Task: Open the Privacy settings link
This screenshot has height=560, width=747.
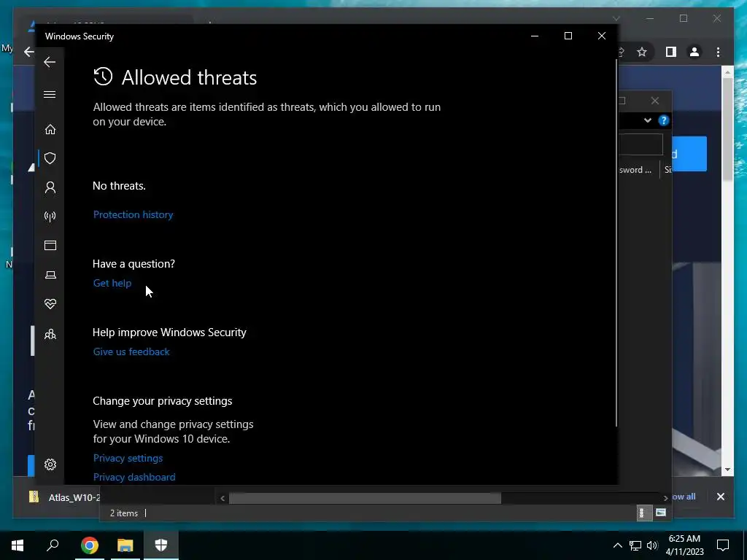Action: pos(128,458)
